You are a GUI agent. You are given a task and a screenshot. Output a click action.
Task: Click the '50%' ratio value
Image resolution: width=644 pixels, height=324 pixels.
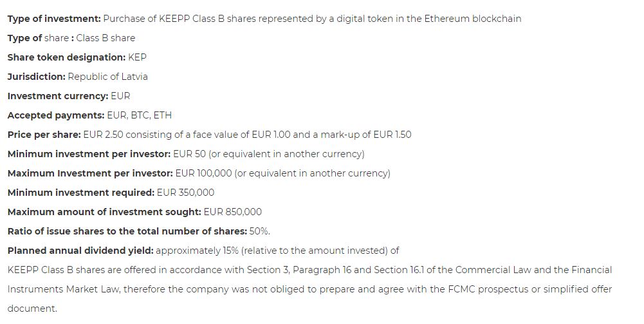pyautogui.click(x=259, y=231)
